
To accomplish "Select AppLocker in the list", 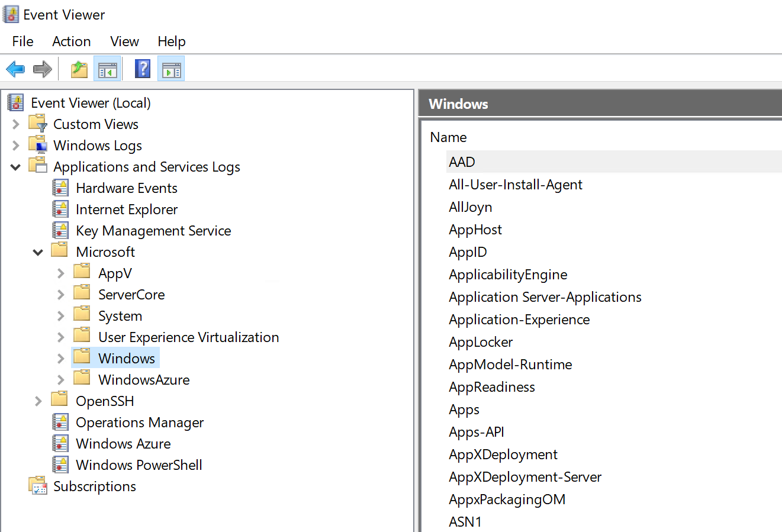I will pyautogui.click(x=481, y=342).
